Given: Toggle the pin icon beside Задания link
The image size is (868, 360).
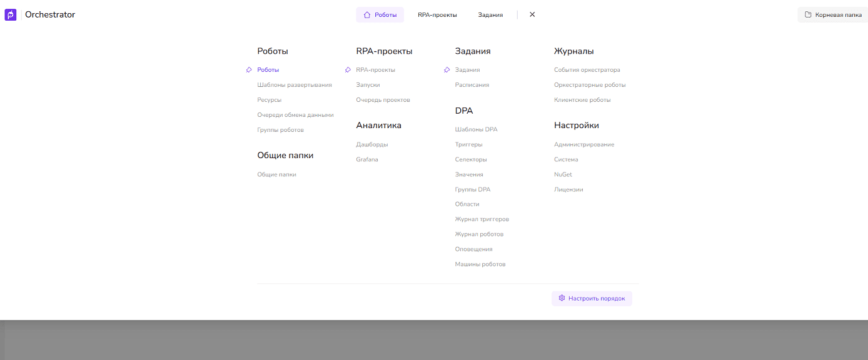Looking at the screenshot, I should point(447,70).
